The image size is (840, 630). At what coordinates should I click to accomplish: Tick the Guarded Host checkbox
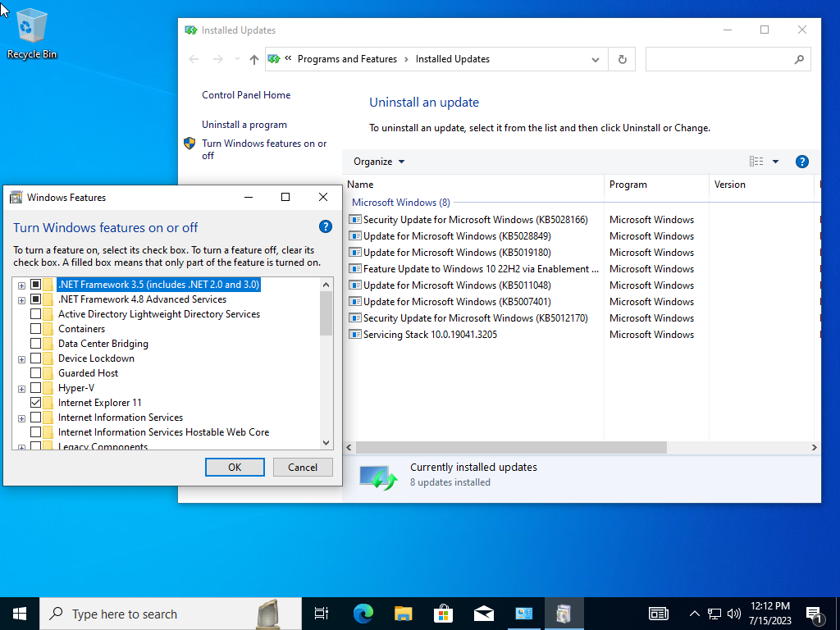(36, 373)
